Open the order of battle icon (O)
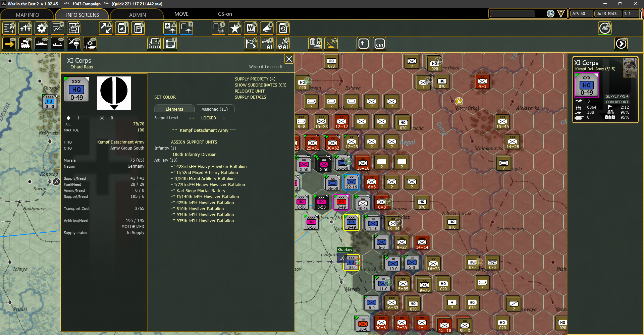The width and height of the screenshot is (644, 335). coord(9,28)
